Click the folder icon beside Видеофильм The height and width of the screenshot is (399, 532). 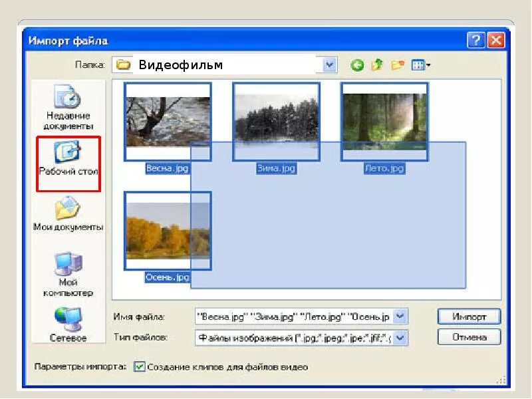123,65
